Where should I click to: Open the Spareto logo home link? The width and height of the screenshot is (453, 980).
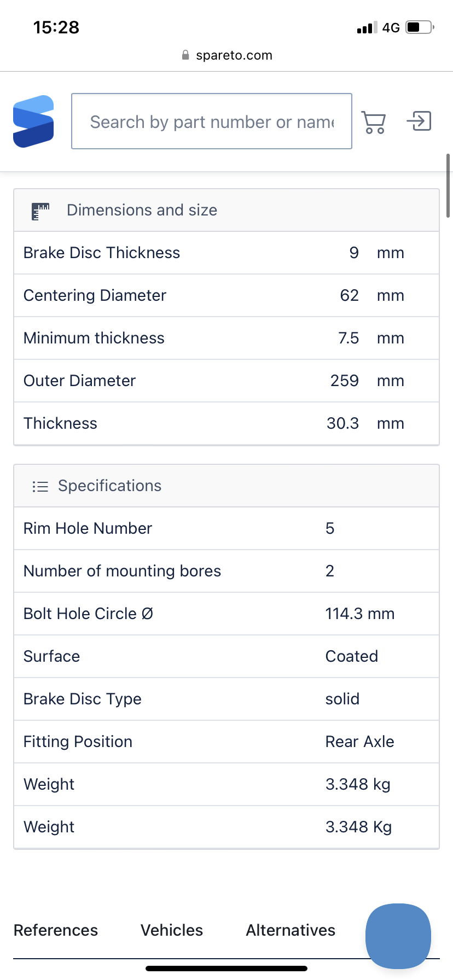pyautogui.click(x=33, y=121)
